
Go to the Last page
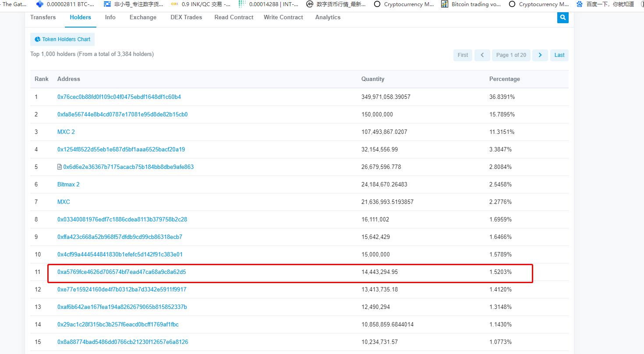click(559, 55)
